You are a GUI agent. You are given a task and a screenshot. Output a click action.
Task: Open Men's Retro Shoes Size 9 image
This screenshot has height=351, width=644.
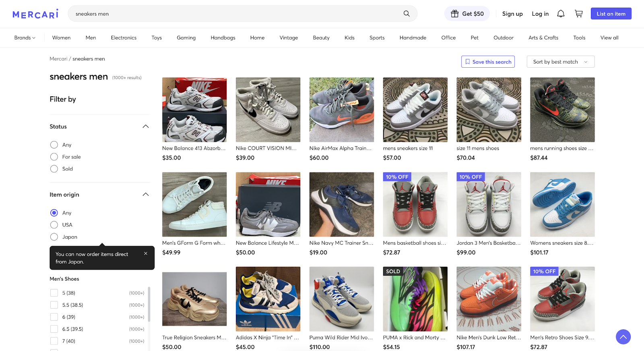pos(562,299)
